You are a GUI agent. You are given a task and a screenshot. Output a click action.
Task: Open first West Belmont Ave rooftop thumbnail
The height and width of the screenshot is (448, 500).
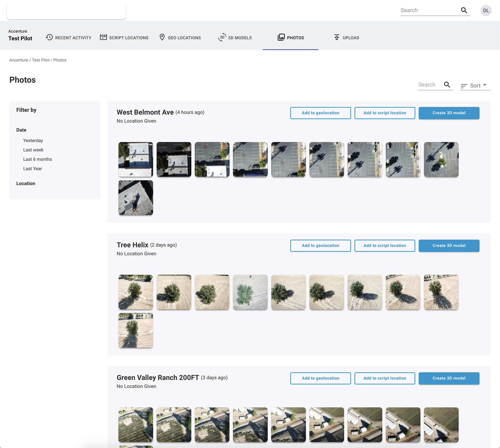pyautogui.click(x=136, y=159)
